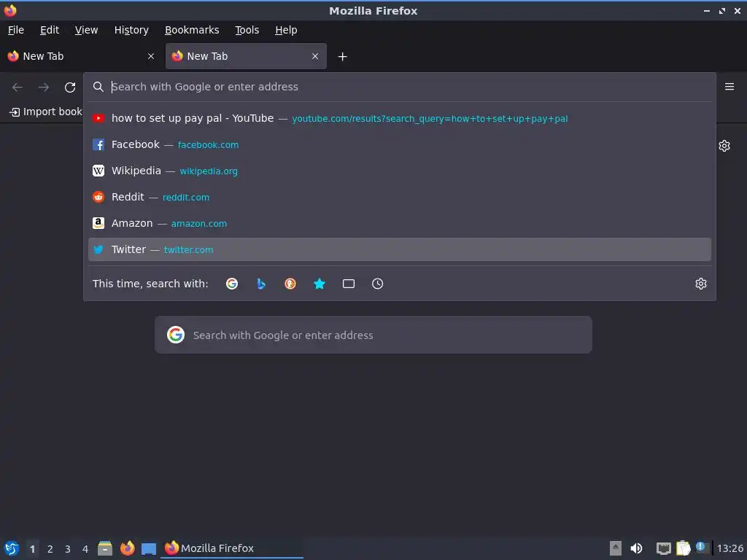This screenshot has height=560, width=747.
Task: Open the File menu
Action: pyautogui.click(x=16, y=30)
